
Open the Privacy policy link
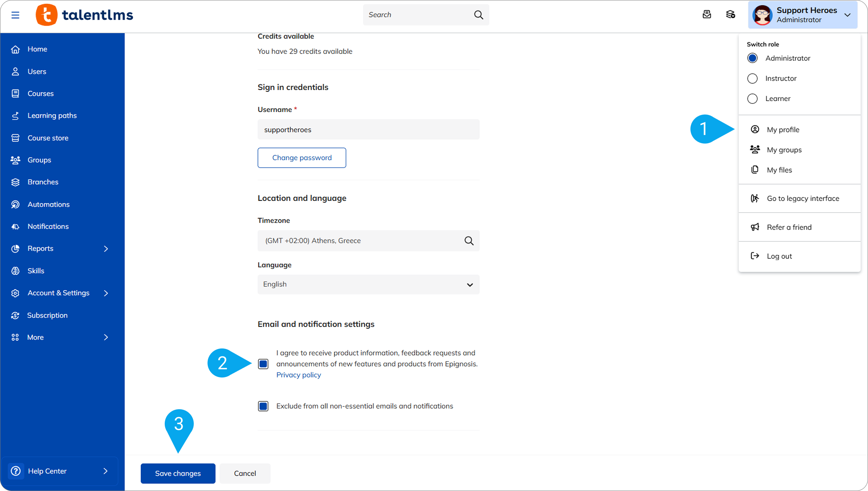(298, 375)
